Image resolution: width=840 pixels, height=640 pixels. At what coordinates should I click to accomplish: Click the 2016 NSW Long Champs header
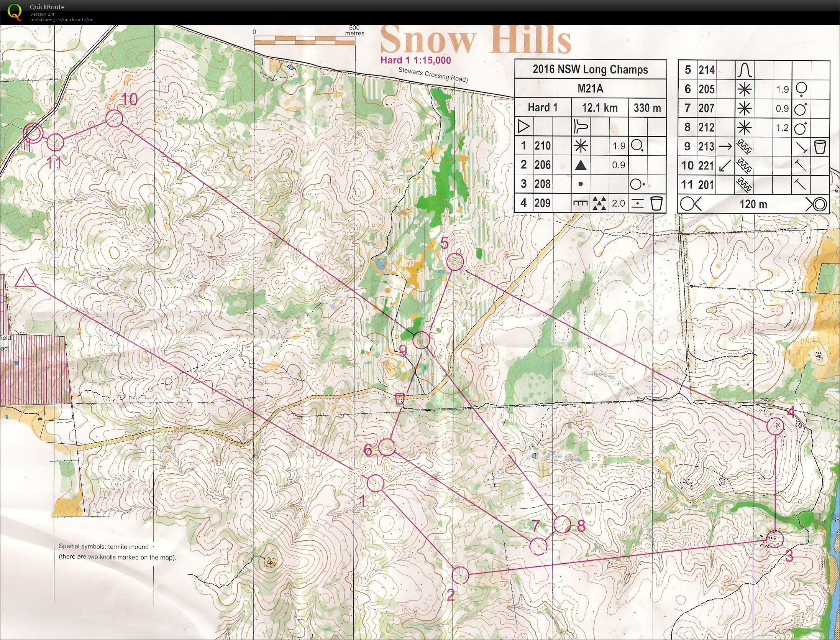(590, 69)
